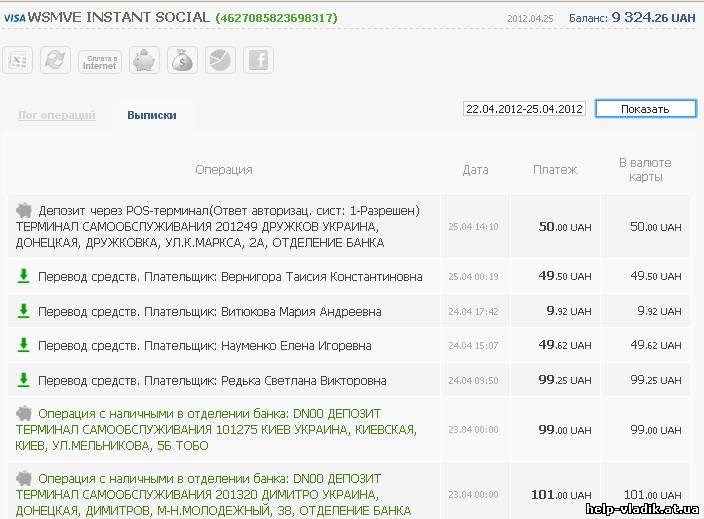Click the Facebook icon
Image resolution: width=704 pixels, height=519 pixels.
coord(258,61)
